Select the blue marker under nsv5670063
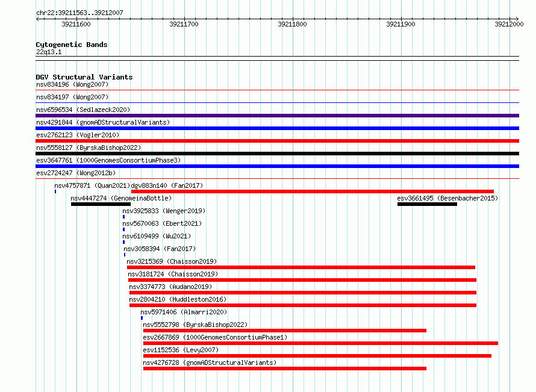 [x=123, y=229]
